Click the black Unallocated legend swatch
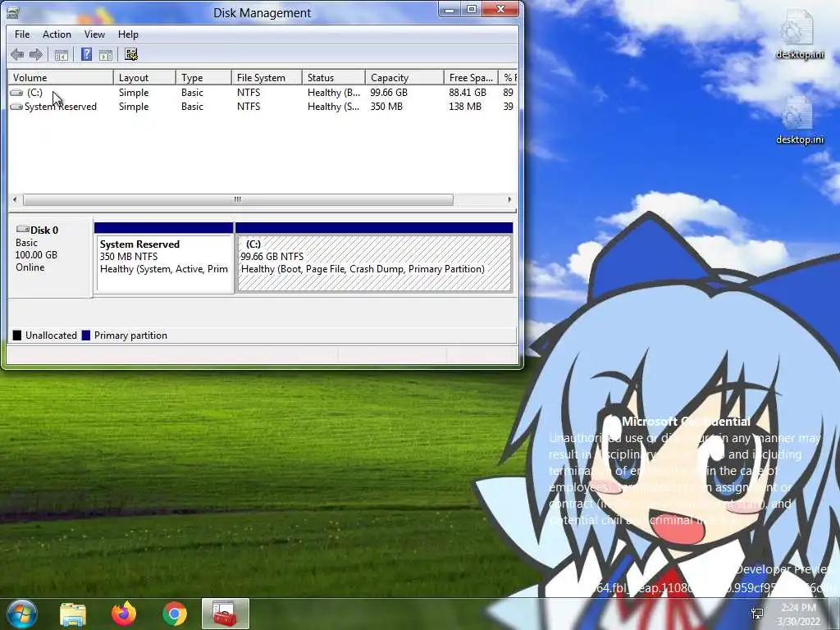The width and height of the screenshot is (840, 630). 17,336
